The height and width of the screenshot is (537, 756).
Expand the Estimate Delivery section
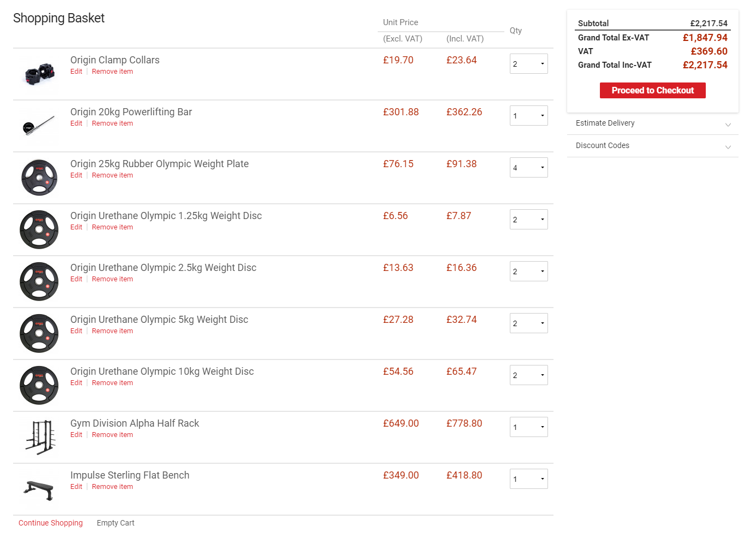(x=653, y=123)
